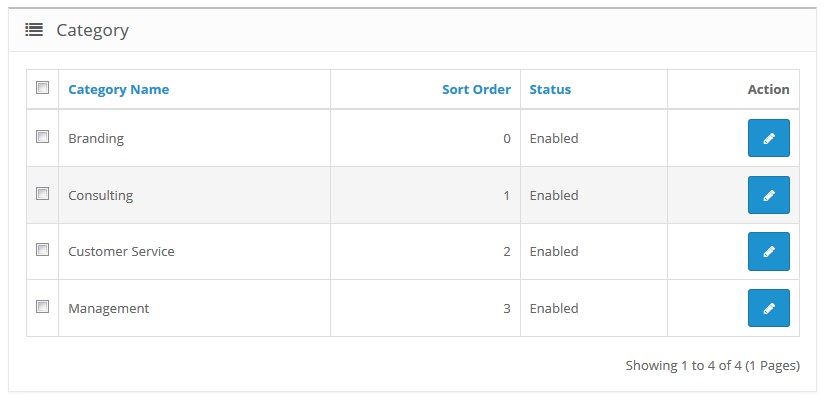Open edit pencil for Management row
This screenshot has height=400, width=825.
769,308
